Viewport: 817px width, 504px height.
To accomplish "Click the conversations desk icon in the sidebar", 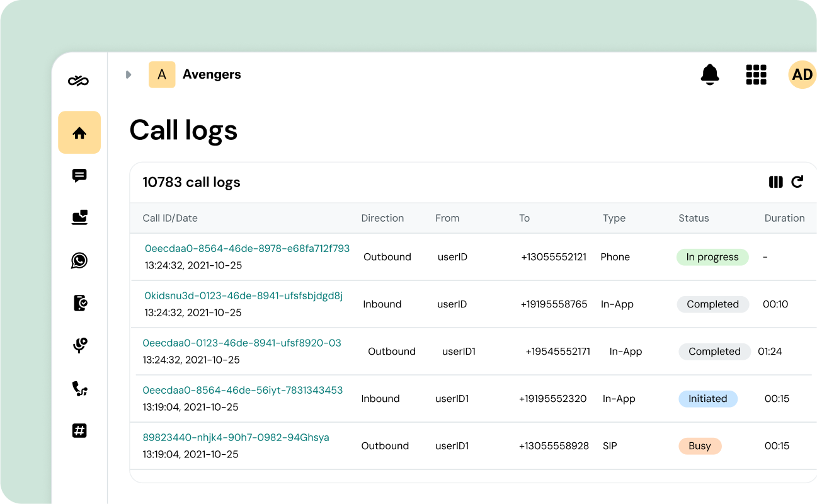I will click(79, 218).
